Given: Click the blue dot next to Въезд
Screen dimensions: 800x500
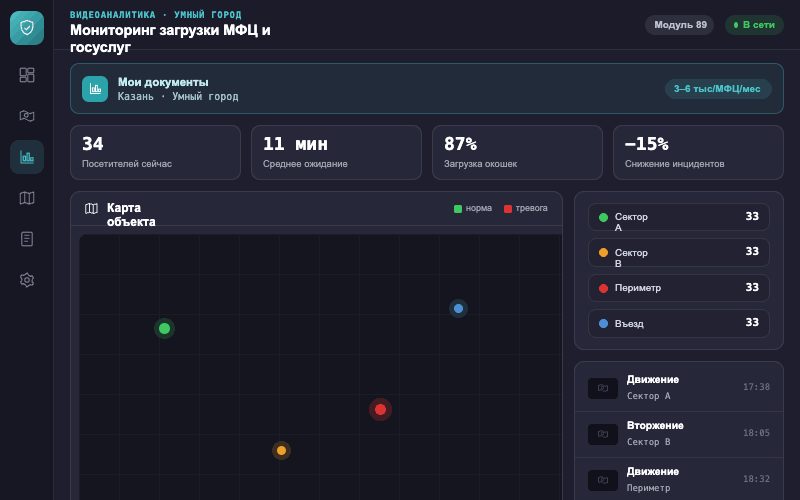Looking at the screenshot, I should click(x=603, y=323).
